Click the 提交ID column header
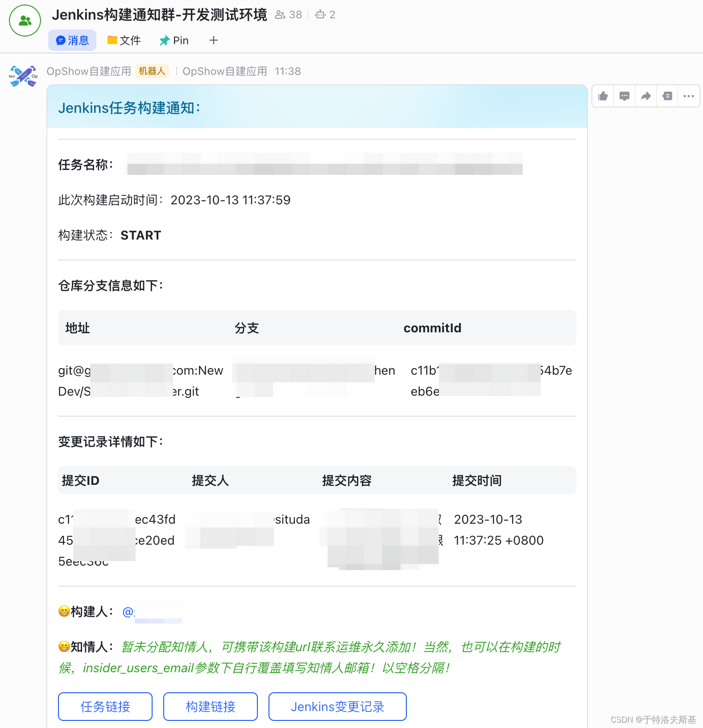 [x=80, y=480]
